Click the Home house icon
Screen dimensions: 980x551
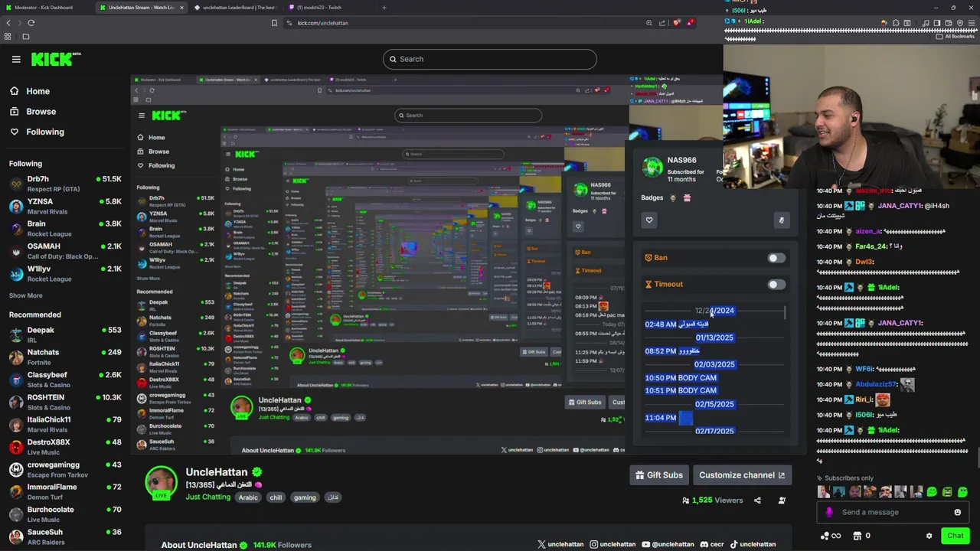pos(15,91)
